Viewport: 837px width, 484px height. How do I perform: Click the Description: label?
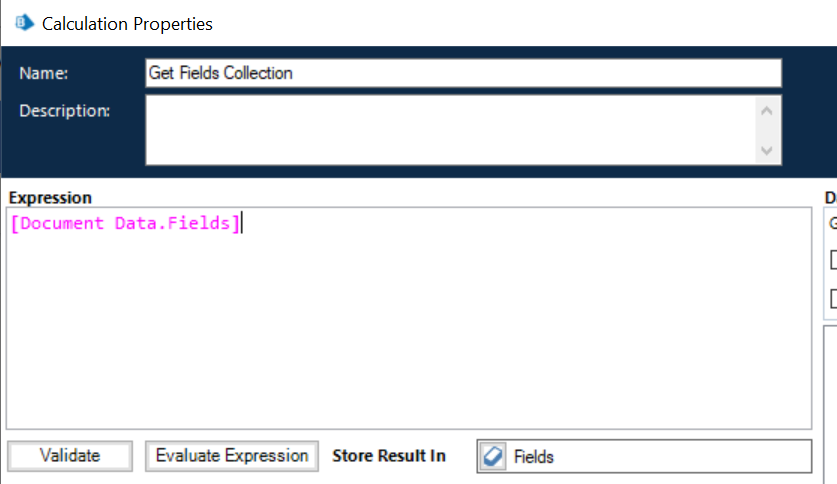click(x=64, y=110)
